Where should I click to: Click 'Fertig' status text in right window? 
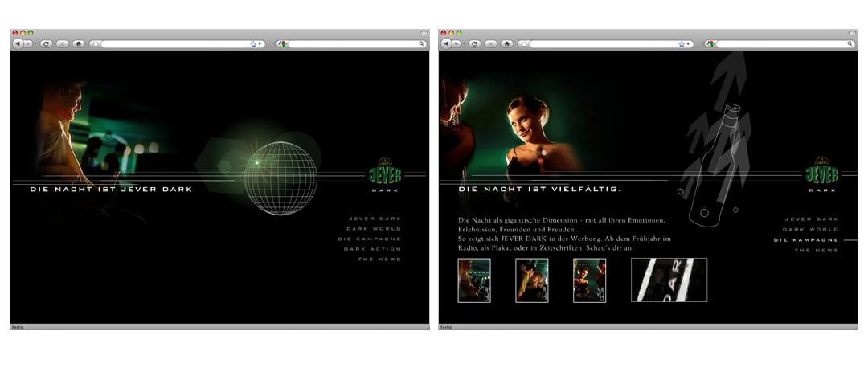click(x=446, y=327)
